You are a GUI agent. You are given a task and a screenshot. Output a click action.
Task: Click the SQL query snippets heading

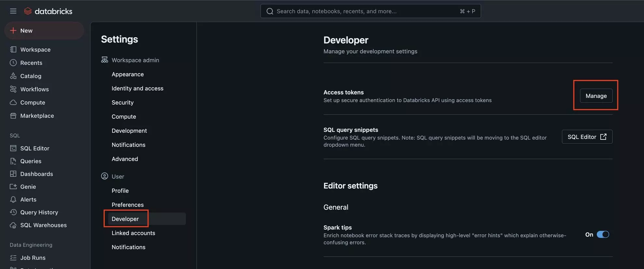(x=351, y=130)
